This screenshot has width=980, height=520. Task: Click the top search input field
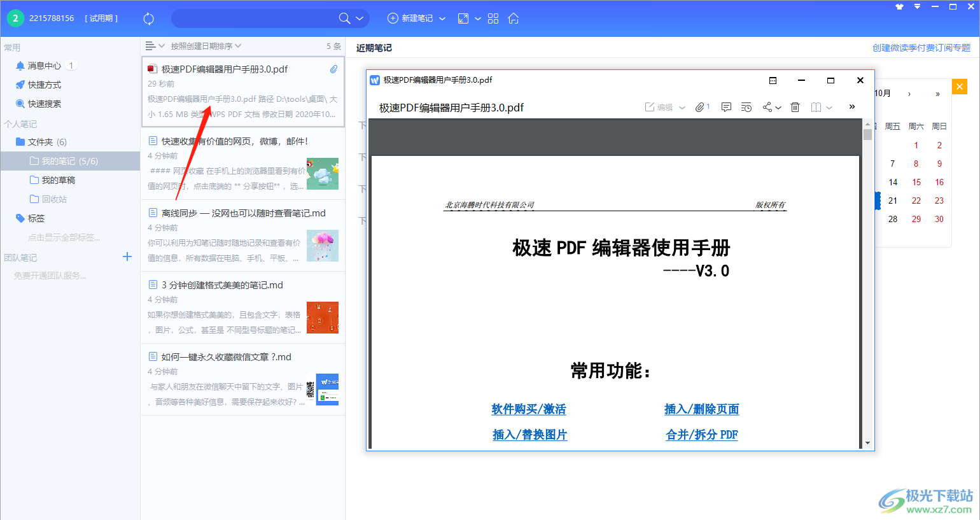click(x=255, y=18)
